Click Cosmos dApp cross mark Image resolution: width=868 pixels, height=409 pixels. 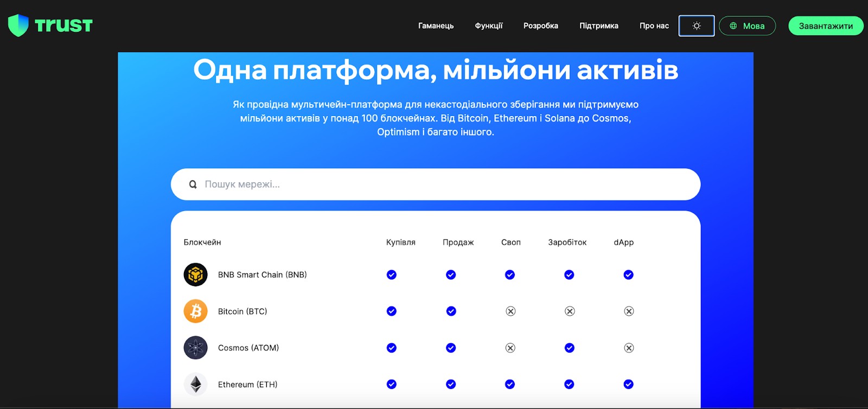point(629,348)
